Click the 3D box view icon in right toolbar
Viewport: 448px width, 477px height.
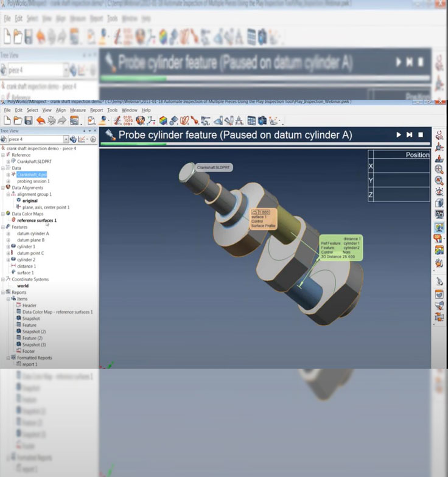click(439, 203)
